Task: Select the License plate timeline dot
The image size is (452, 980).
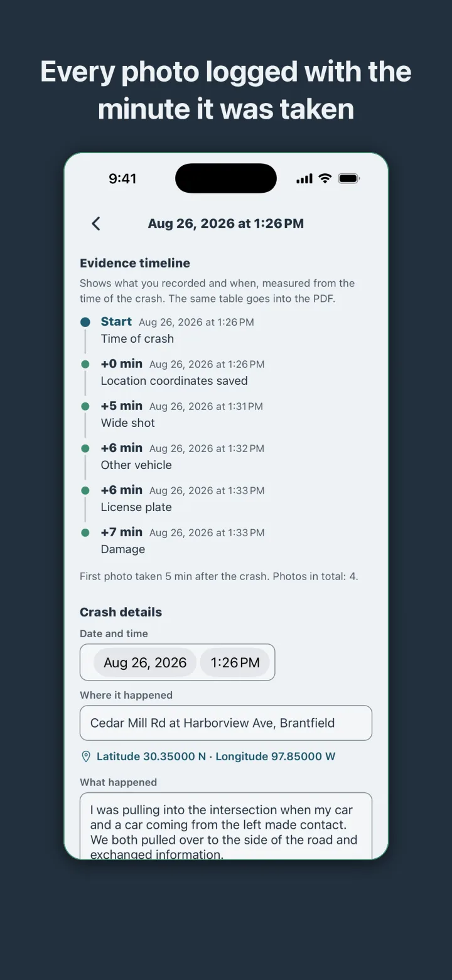Action: coord(85,490)
